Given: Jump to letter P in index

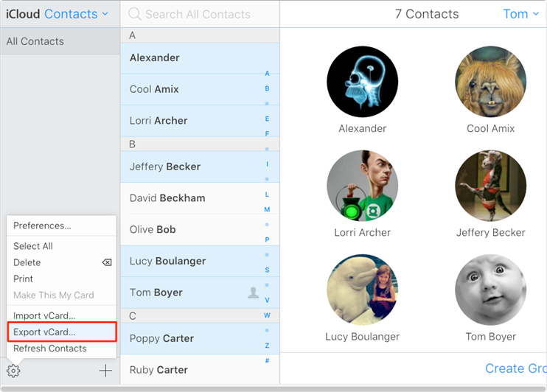Looking at the screenshot, I should click(x=267, y=240).
